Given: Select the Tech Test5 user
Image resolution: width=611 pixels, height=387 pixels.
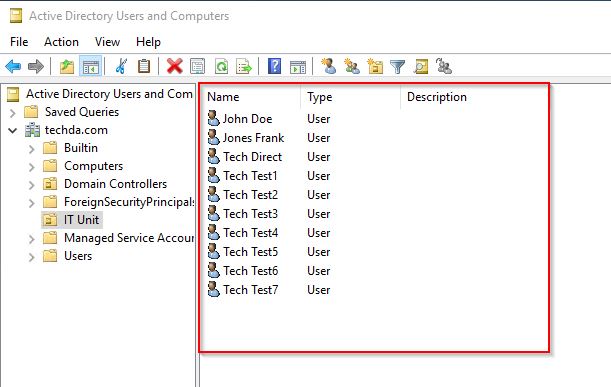Looking at the screenshot, I should (x=251, y=252).
